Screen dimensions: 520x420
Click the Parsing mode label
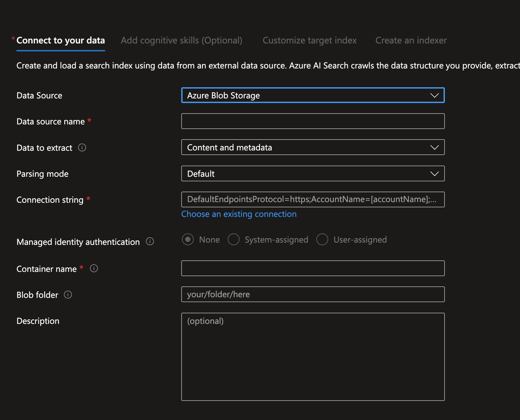tap(43, 174)
